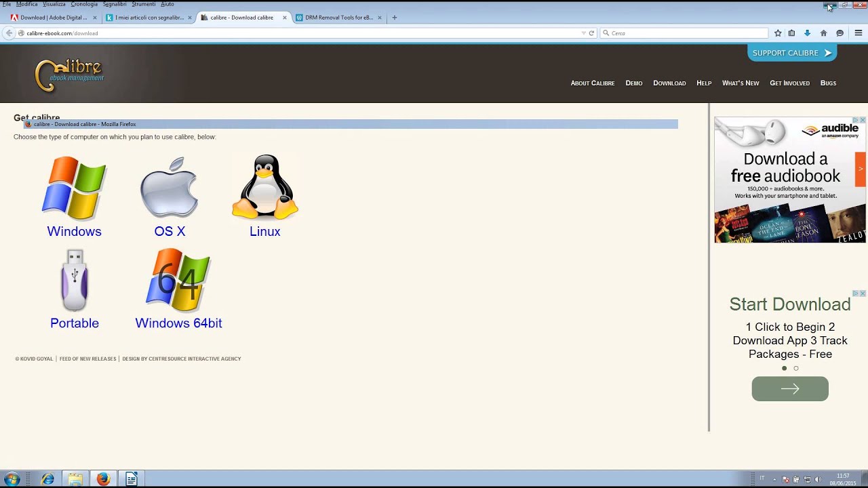Open the Demo nav link
868x488 pixels.
(634, 83)
